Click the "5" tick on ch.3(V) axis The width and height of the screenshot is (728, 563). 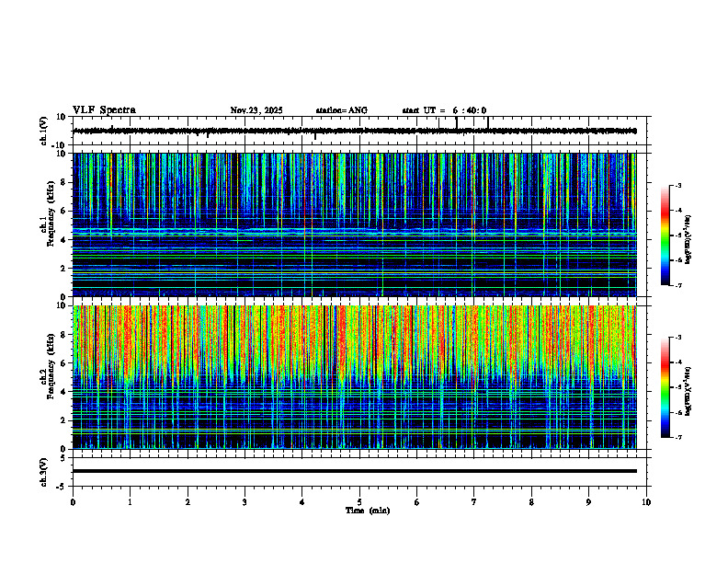[x=63, y=458]
